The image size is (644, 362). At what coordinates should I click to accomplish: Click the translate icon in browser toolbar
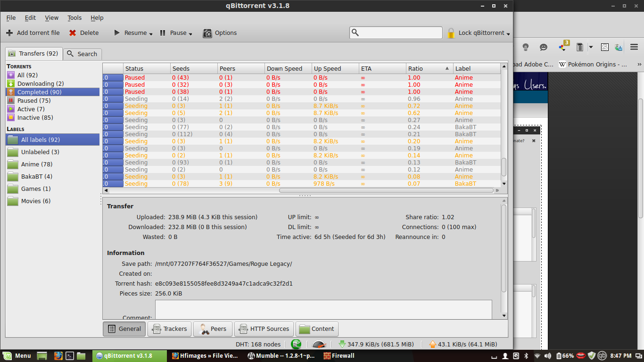click(619, 47)
